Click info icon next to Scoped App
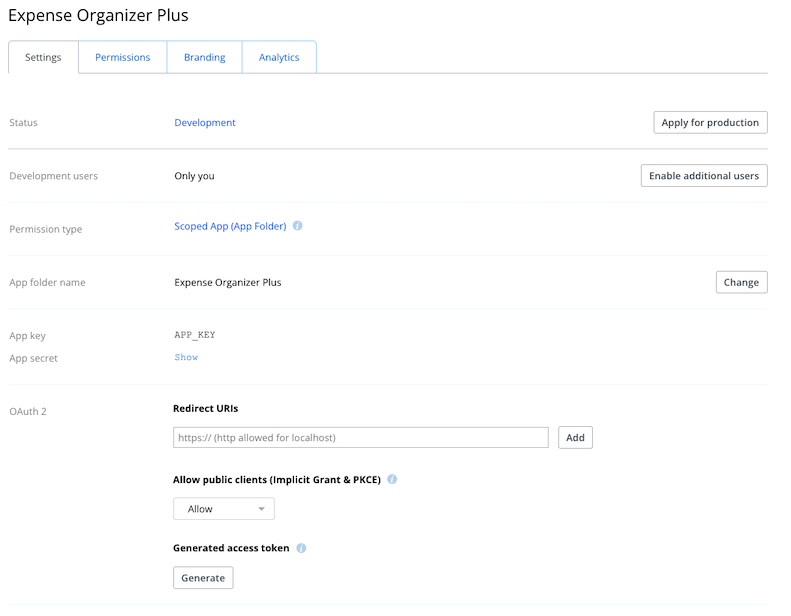Screen dimensions: 791x616 [x=298, y=226]
